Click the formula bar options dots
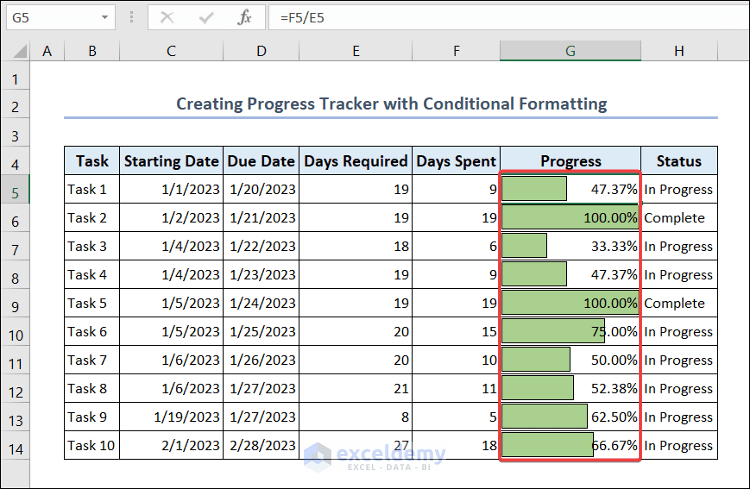 [x=133, y=18]
